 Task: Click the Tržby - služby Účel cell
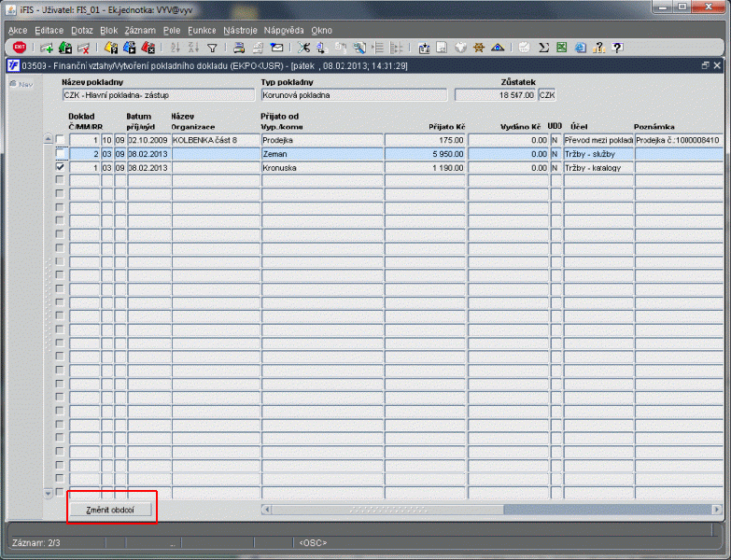tap(598, 154)
